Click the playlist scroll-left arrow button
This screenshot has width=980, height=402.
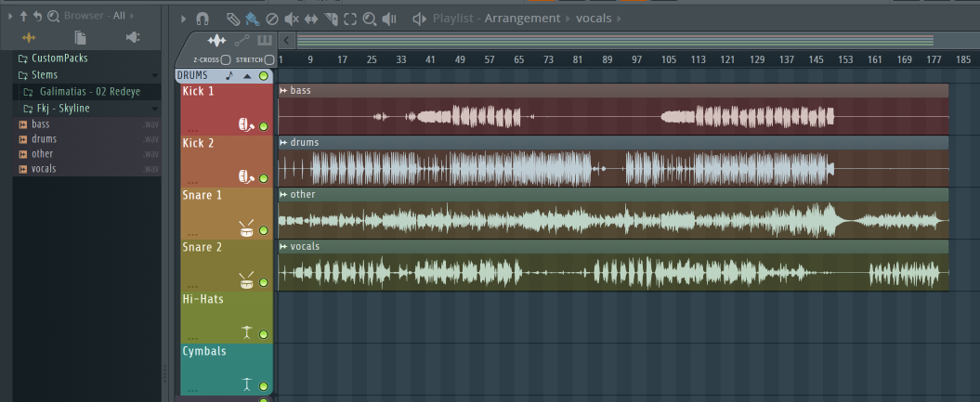click(286, 41)
